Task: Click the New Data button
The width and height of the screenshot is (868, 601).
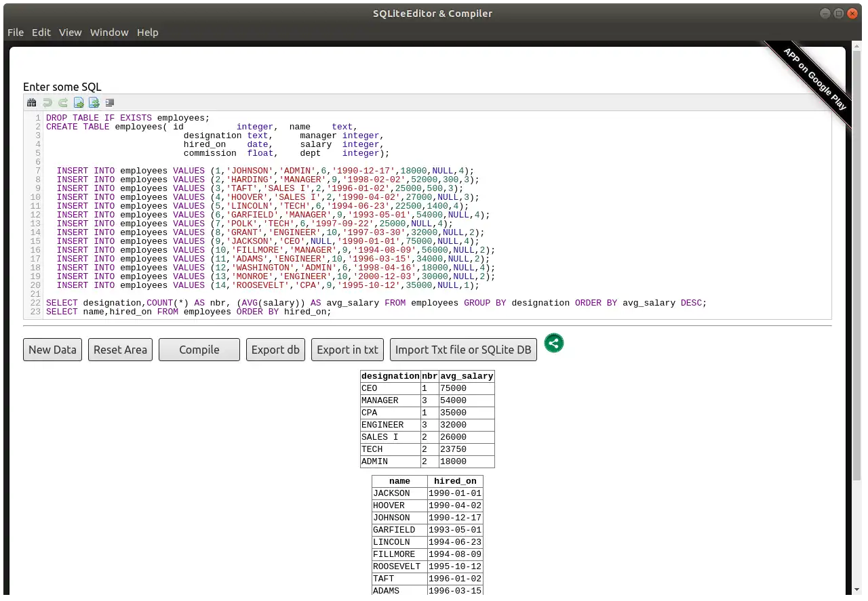Action: [52, 350]
